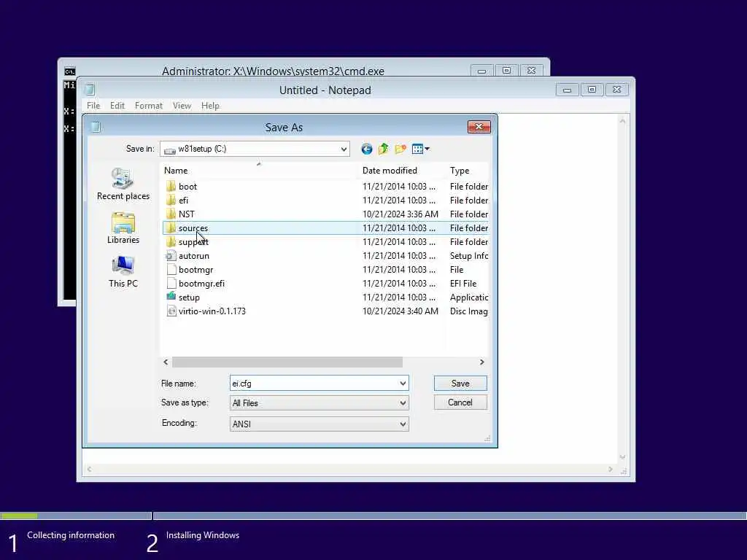Click the cmd.exe window title bar
747x560 pixels.
click(273, 71)
